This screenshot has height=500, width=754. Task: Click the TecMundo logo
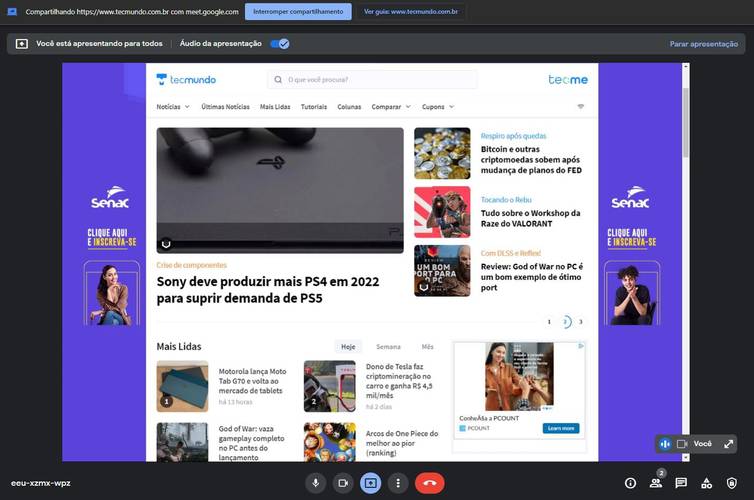click(x=186, y=80)
